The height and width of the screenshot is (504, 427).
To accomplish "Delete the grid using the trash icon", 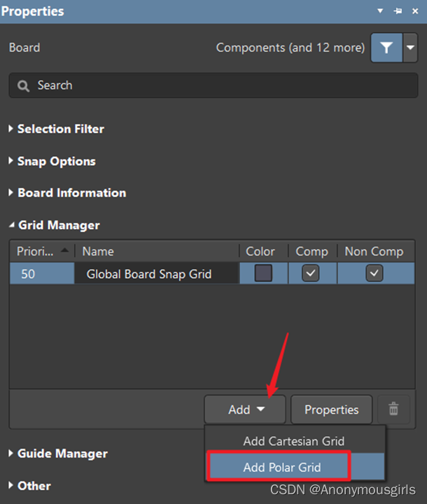I will [393, 409].
